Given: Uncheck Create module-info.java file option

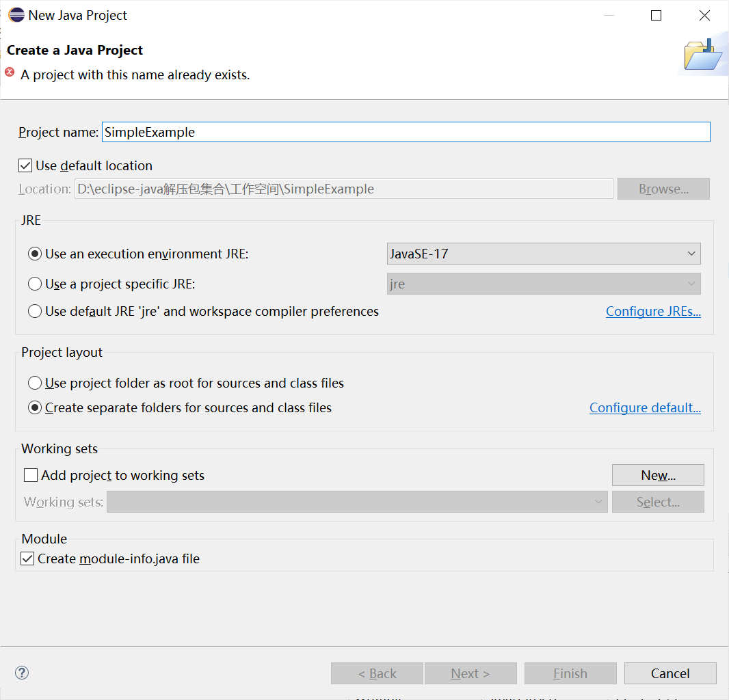Looking at the screenshot, I should point(27,558).
